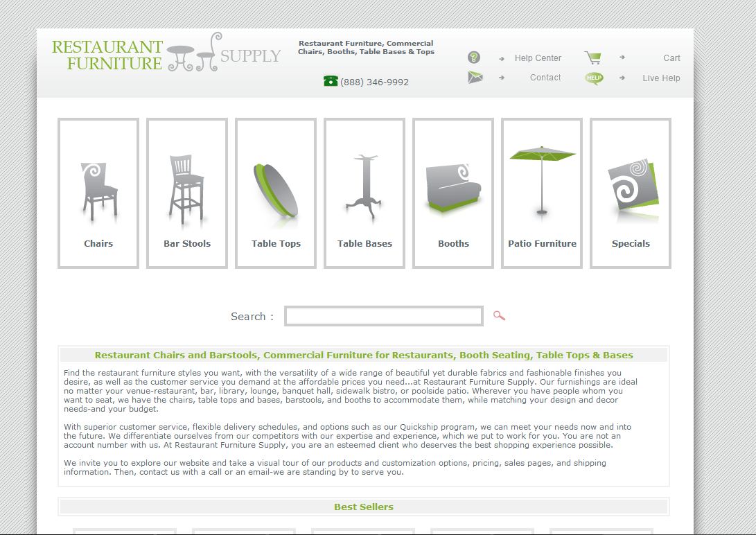Open the Specials category icon

point(630,184)
